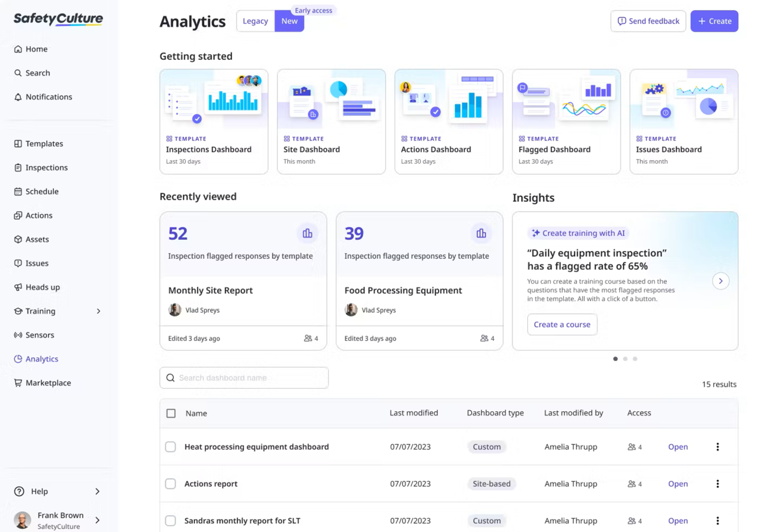Screen dimensions: 780x532
Task: Tick the select-all checkbox in table header
Action: 171,413
